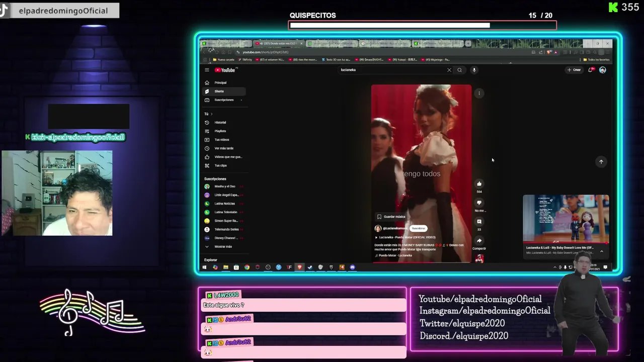644x362 pixels.
Task: Click the YouTube search input field
Action: (x=392, y=70)
